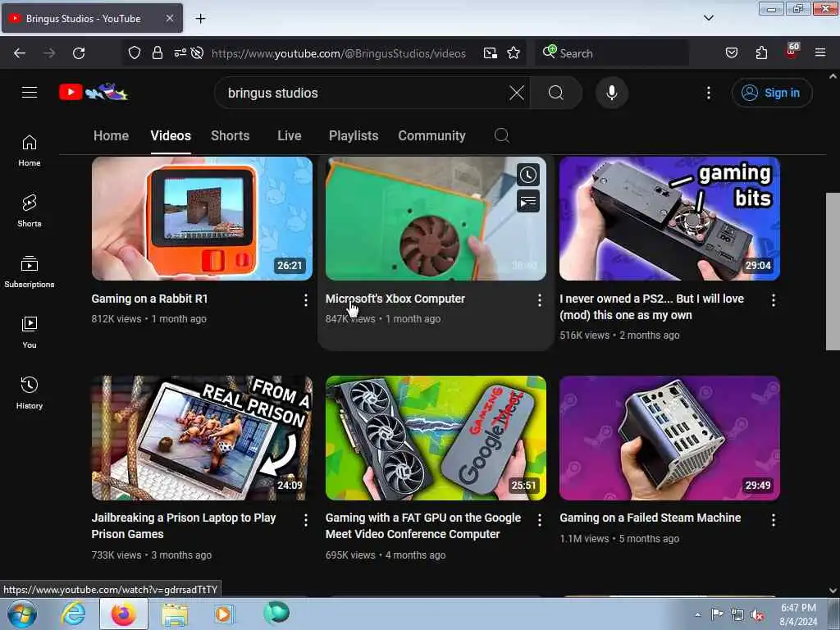Switch to the channel Shorts tab
Screen dimensions: 840x630
230,135
